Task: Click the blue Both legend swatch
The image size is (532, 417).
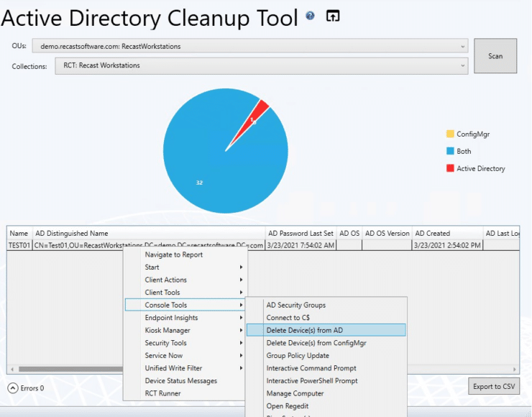Action: (x=450, y=151)
